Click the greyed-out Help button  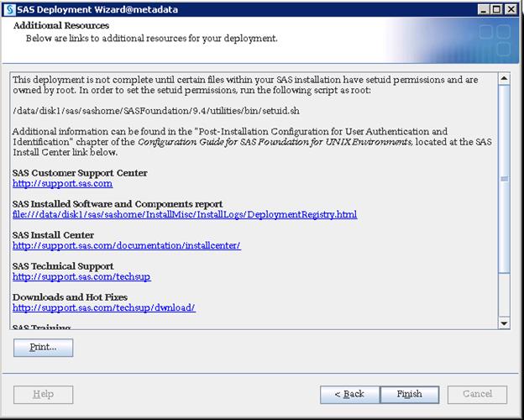point(43,395)
